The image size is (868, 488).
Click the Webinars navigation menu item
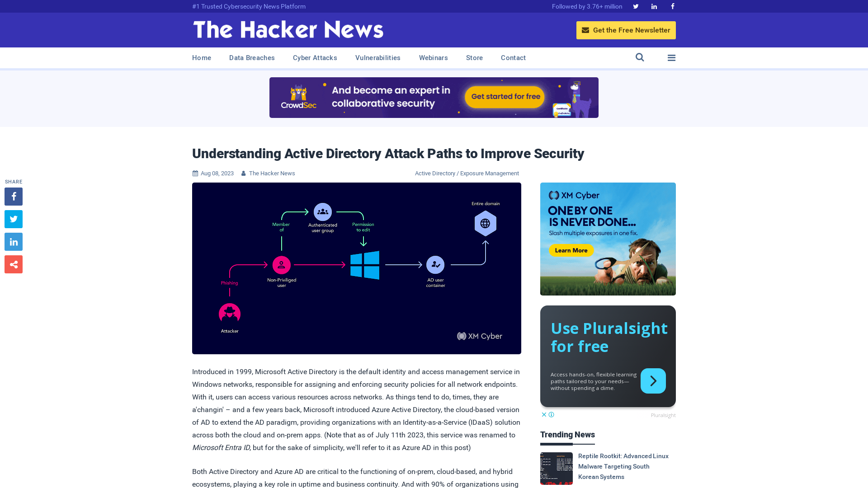pyautogui.click(x=433, y=58)
